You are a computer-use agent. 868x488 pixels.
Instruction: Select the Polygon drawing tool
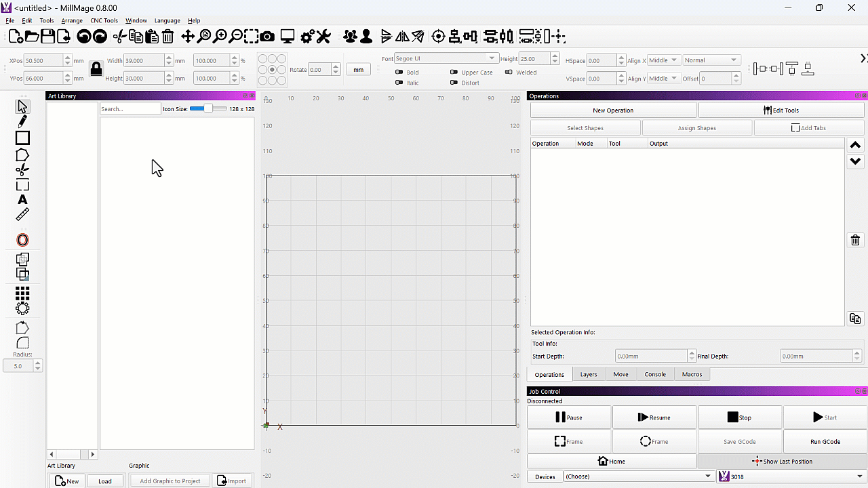point(22,155)
